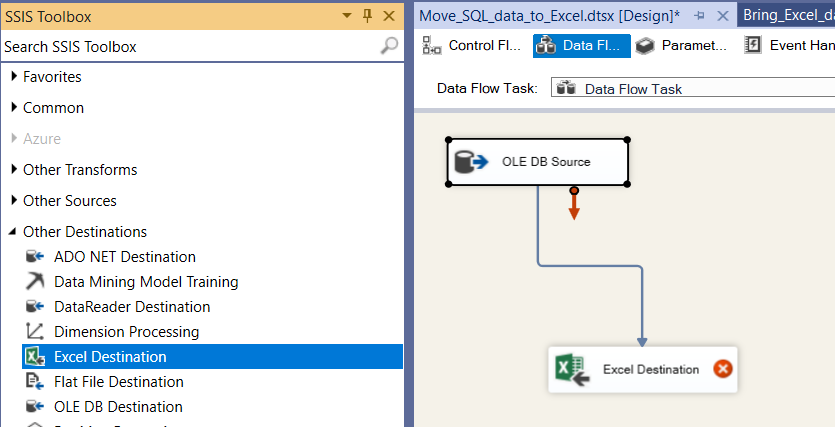Click the red error icon on Excel Destination
The width and height of the screenshot is (835, 428).
click(722, 369)
